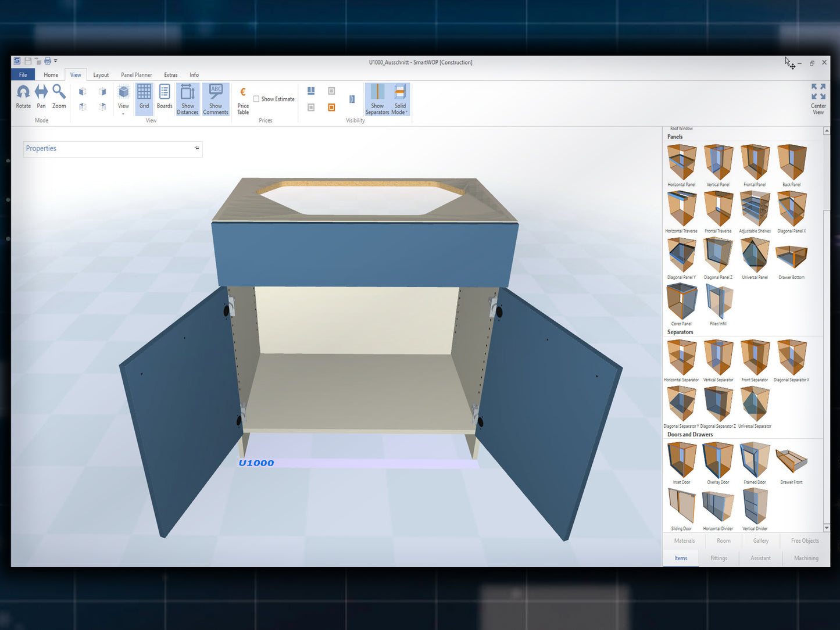Screen dimensions: 840x630
Task: Open the Materials tab
Action: [684, 541]
